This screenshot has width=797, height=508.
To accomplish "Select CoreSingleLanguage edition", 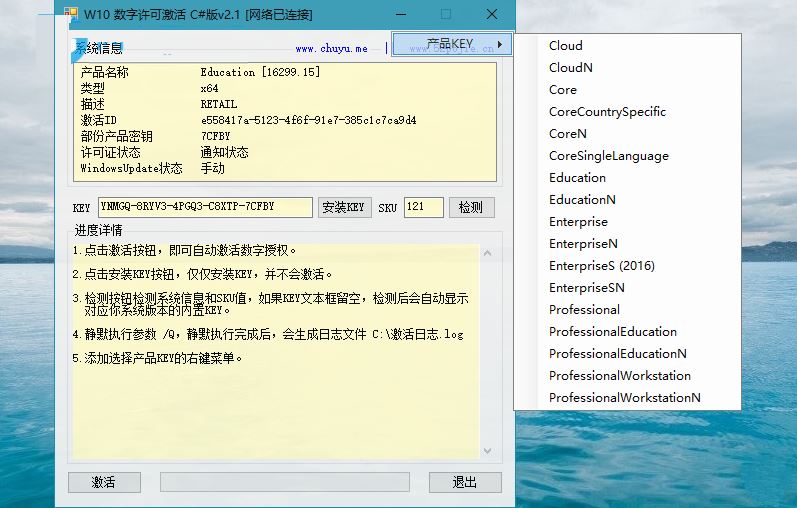I will [627, 156].
